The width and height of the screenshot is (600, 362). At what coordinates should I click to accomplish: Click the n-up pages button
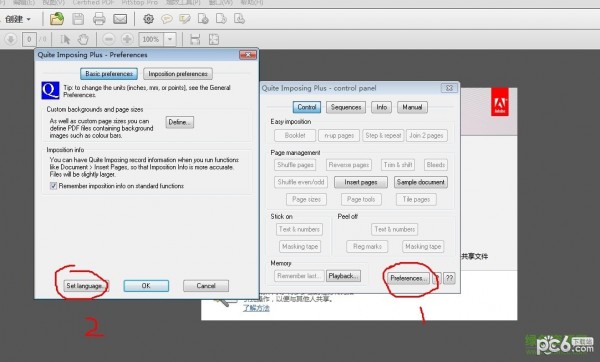point(339,135)
